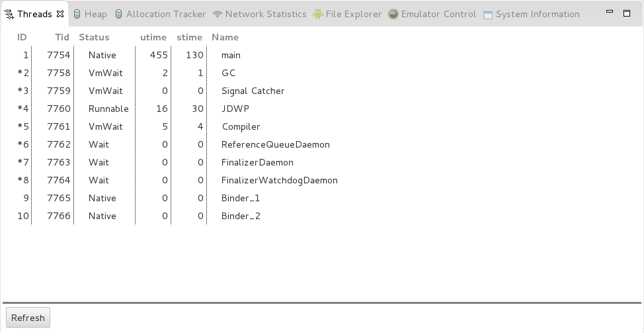Maximize the panel view
Image resolution: width=644 pixels, height=333 pixels.
[627, 13]
